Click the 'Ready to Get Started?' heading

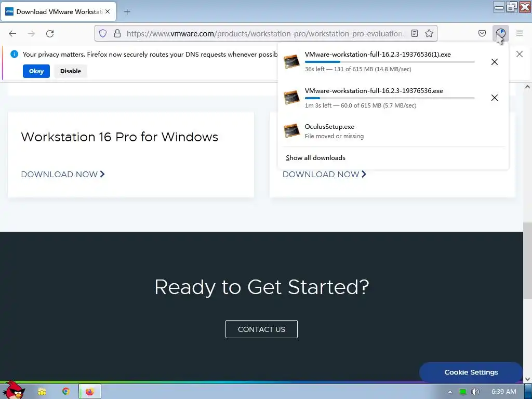(262, 287)
